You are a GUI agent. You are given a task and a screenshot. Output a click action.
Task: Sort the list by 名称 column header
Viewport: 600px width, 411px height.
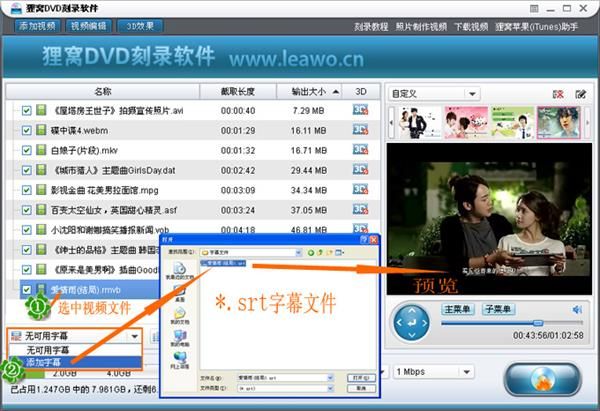point(103,92)
